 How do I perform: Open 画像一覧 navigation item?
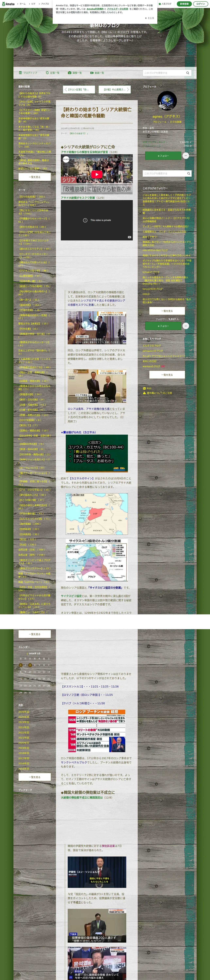click(75, 73)
